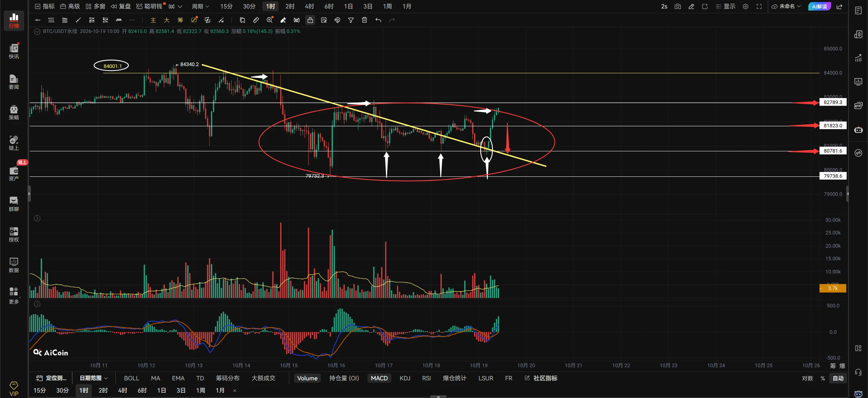Enable the KDJ indicator
The image size is (868, 398).
coord(405,378)
